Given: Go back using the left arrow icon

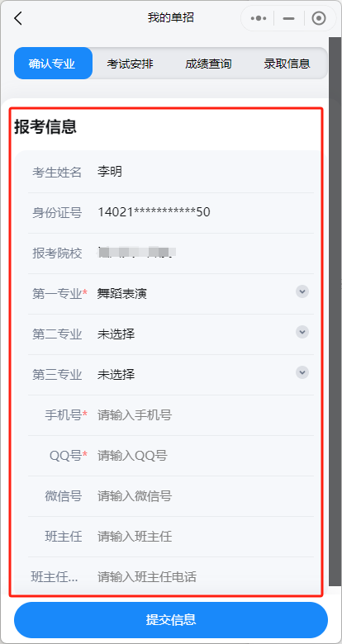Looking at the screenshot, I should tap(17, 18).
